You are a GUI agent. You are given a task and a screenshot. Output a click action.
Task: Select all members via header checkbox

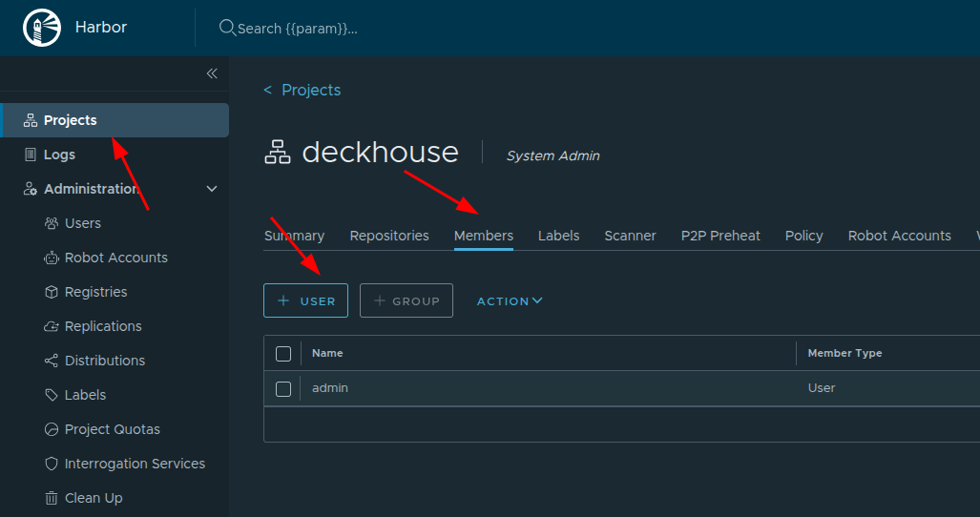click(x=283, y=354)
